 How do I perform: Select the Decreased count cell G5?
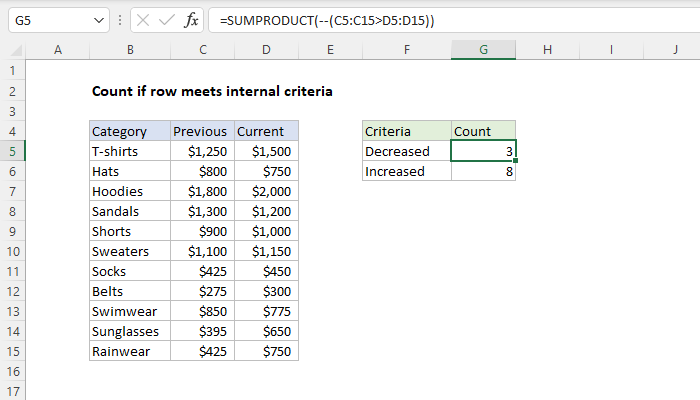(484, 151)
